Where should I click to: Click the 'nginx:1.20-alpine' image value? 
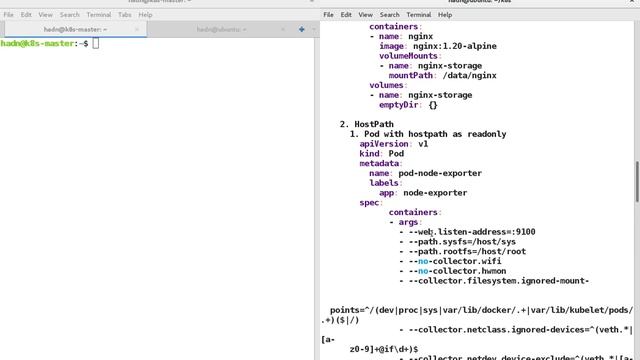(x=455, y=46)
